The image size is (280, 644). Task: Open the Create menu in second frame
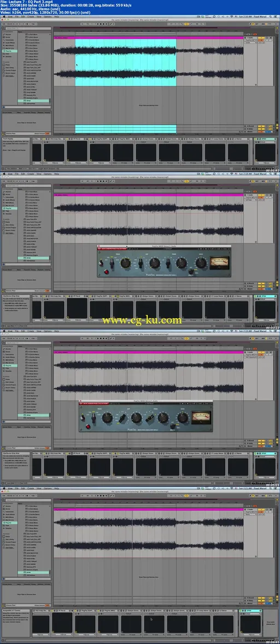pos(31,174)
